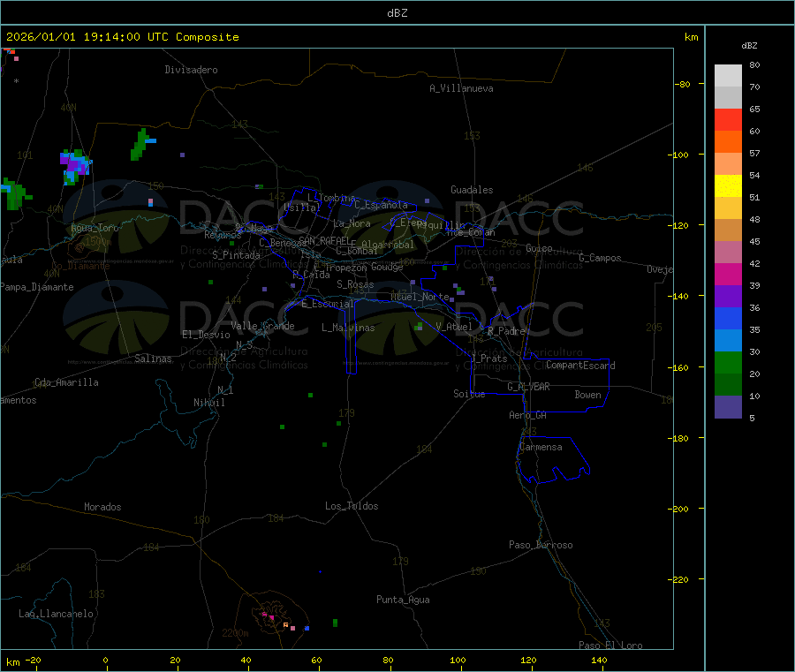The image size is (795, 672).
Task: Click the Salinas map label
Action: [153, 359]
